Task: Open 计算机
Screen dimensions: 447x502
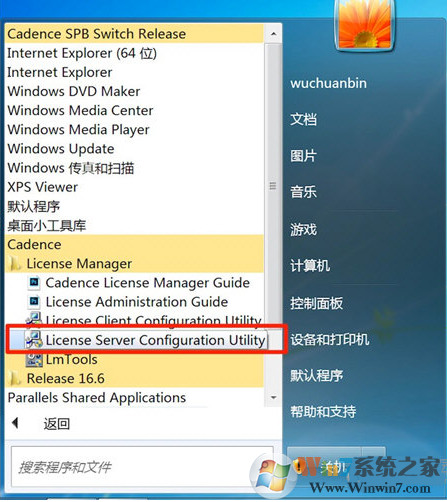Action: [310, 266]
